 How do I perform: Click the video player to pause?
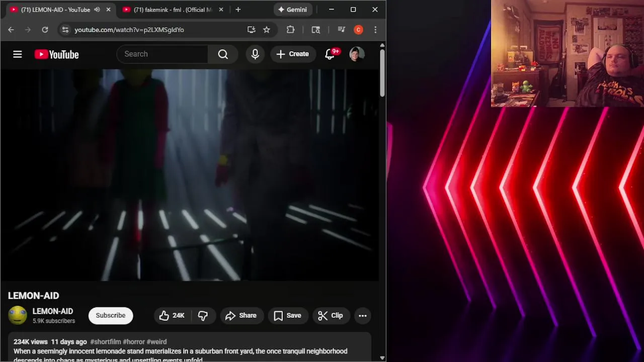pyautogui.click(x=190, y=175)
